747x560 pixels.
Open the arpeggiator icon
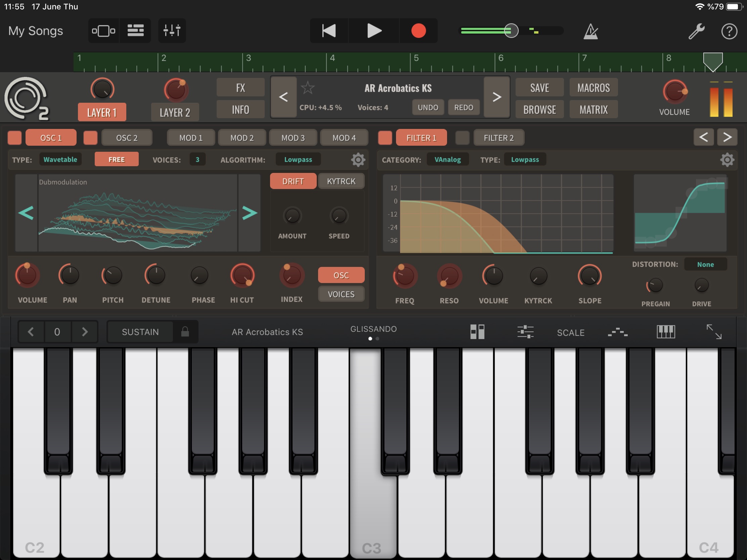[618, 332]
